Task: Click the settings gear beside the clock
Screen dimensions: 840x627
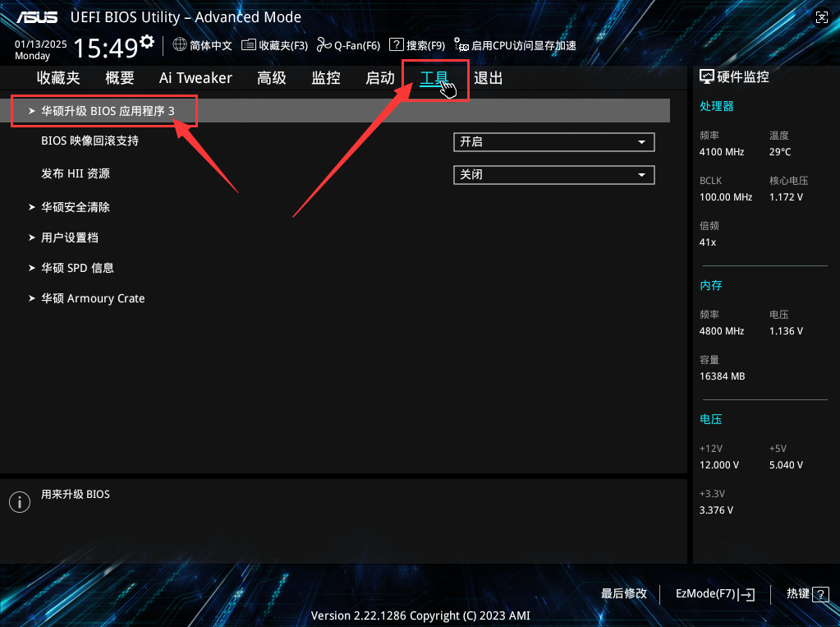Action: pyautogui.click(x=147, y=41)
